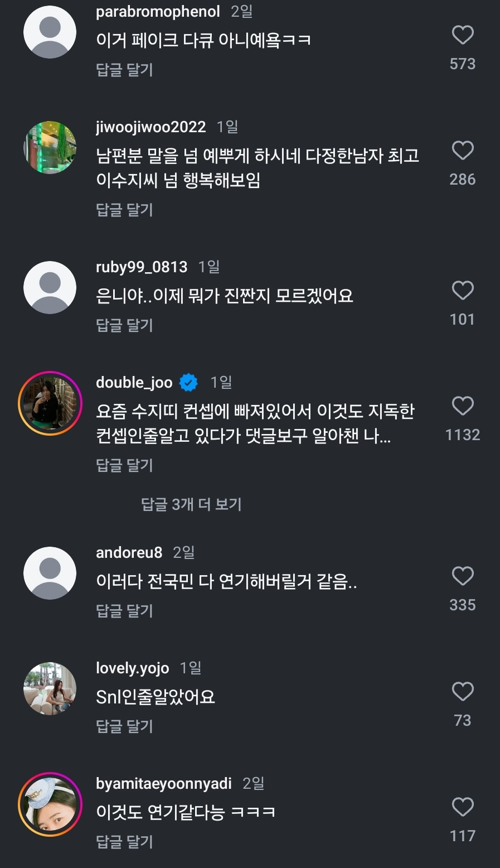Go to parabromophenol's profile via username
The image size is (500, 868).
pos(158,12)
